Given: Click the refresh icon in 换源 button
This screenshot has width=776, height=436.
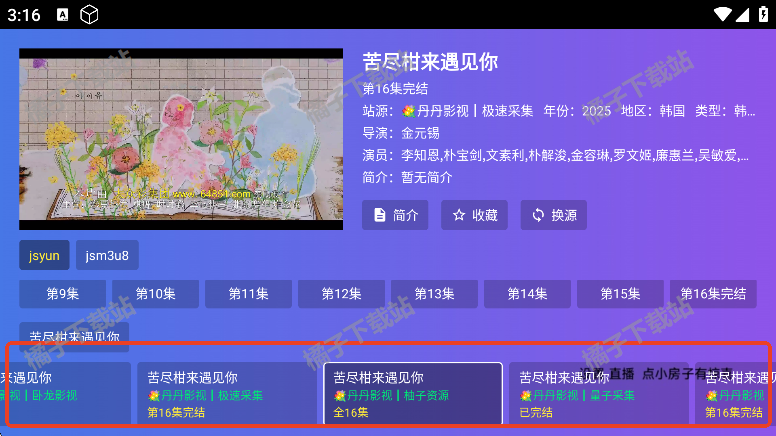Looking at the screenshot, I should click(538, 215).
